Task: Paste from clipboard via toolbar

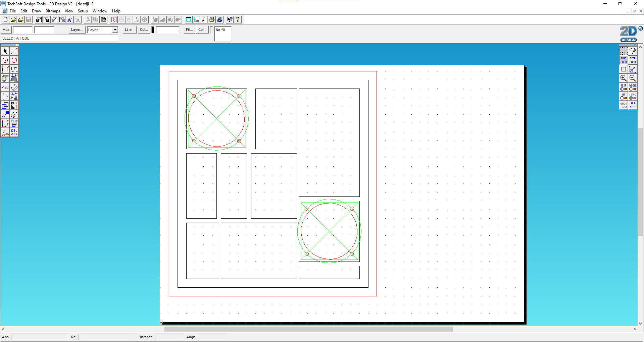Action: point(103,20)
